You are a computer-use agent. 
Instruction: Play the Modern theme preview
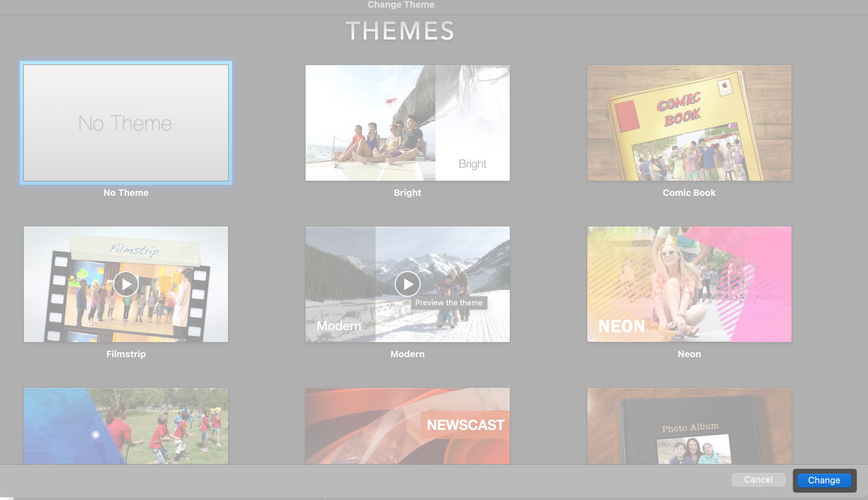tap(407, 284)
